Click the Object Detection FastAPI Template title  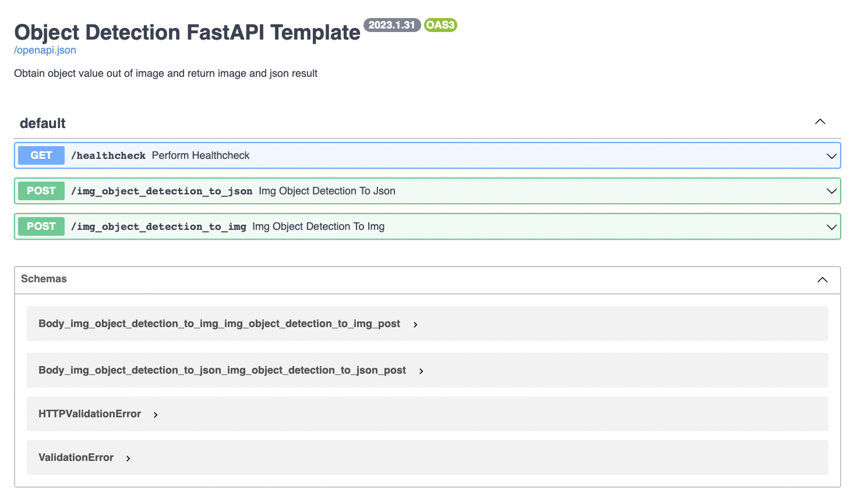tap(187, 33)
